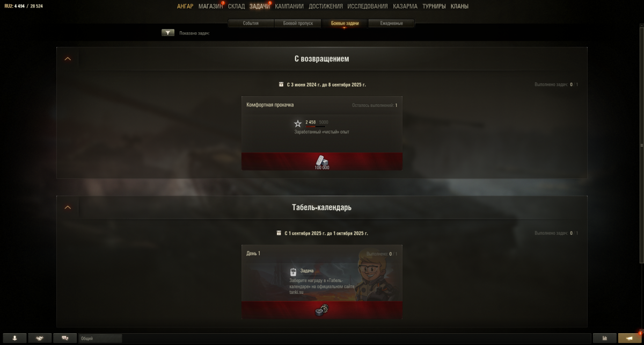Click the tokens reward icon under День 1
Viewport: 644px width, 345px height.
coord(321,310)
